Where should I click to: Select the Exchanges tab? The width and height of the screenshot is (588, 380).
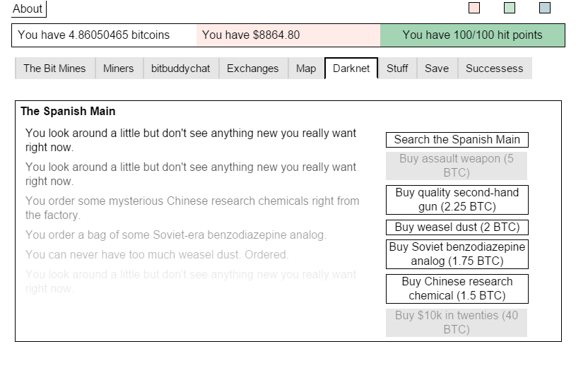(253, 69)
